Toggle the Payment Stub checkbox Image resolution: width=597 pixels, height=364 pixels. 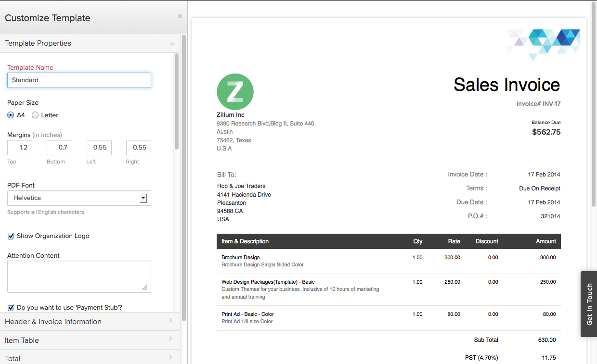11,307
